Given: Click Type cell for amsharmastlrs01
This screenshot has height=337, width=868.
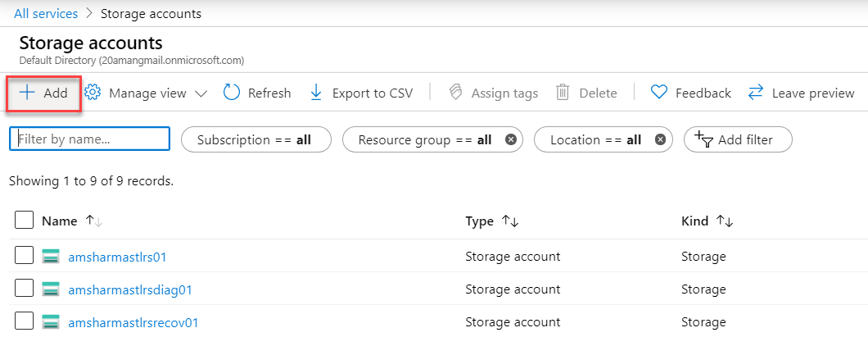Looking at the screenshot, I should pos(513,257).
